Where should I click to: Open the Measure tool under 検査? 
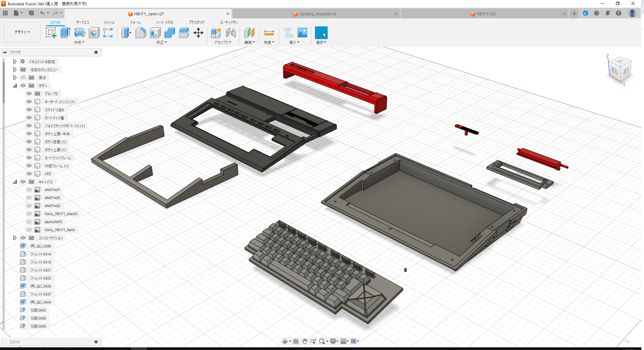click(269, 33)
